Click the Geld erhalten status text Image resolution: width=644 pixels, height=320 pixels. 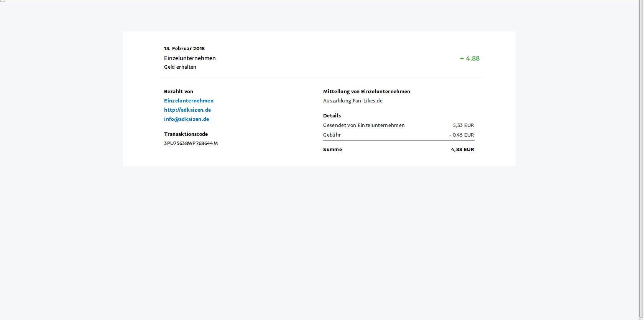point(180,67)
